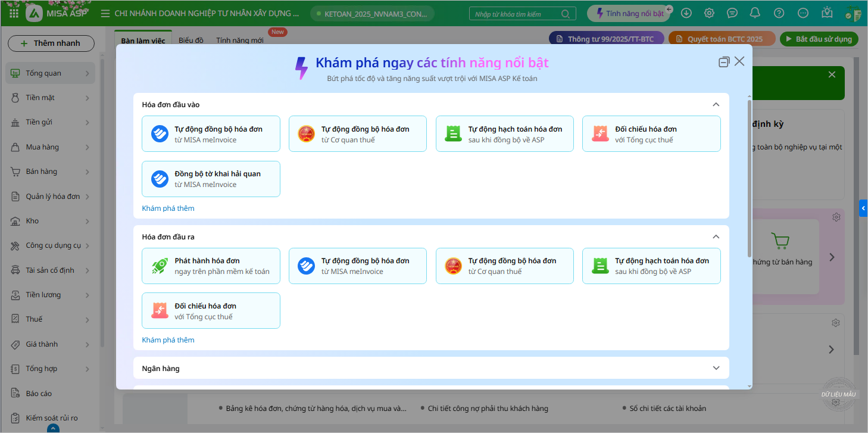Open the chat feedback icon

pos(732,13)
